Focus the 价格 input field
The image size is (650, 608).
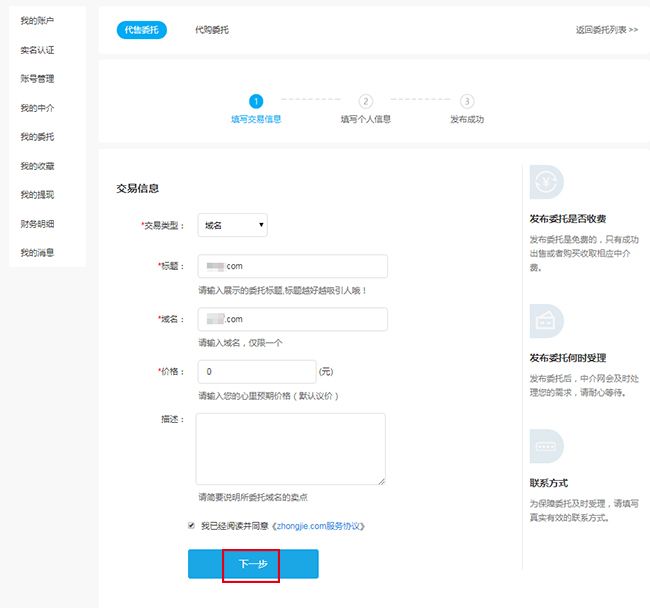tap(256, 372)
